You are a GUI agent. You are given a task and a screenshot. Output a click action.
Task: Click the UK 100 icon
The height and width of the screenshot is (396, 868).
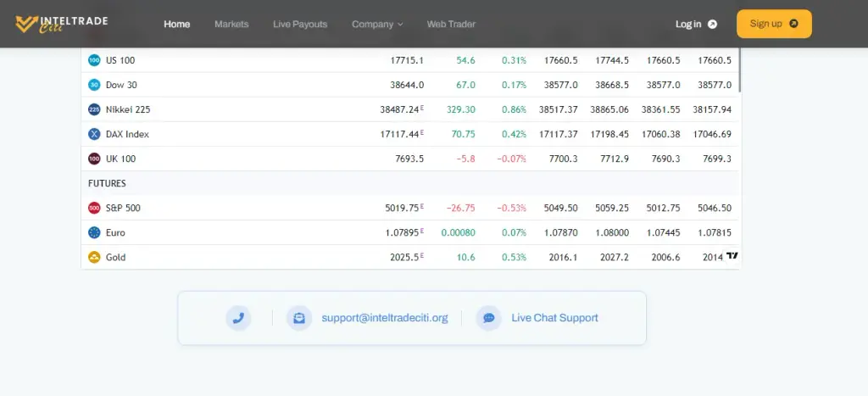[x=94, y=159]
